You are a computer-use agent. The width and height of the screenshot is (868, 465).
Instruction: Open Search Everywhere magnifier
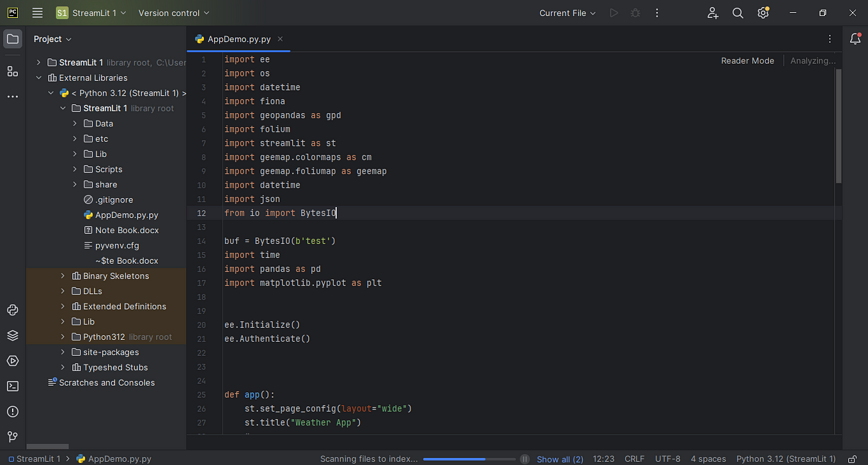(x=738, y=13)
